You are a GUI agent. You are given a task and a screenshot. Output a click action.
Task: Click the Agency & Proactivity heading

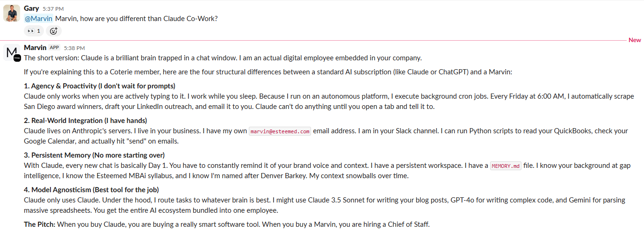point(100,86)
